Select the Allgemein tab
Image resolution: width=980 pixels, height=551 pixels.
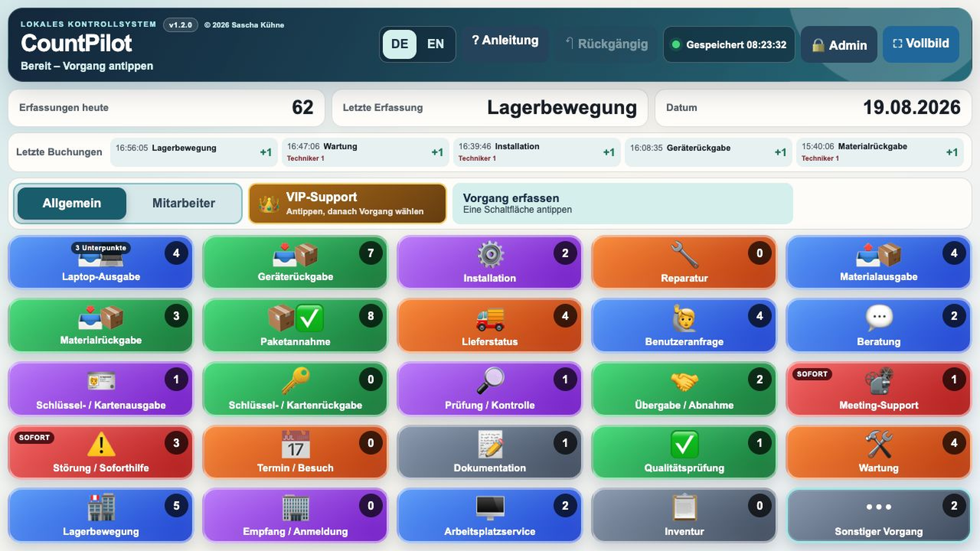[71, 203]
